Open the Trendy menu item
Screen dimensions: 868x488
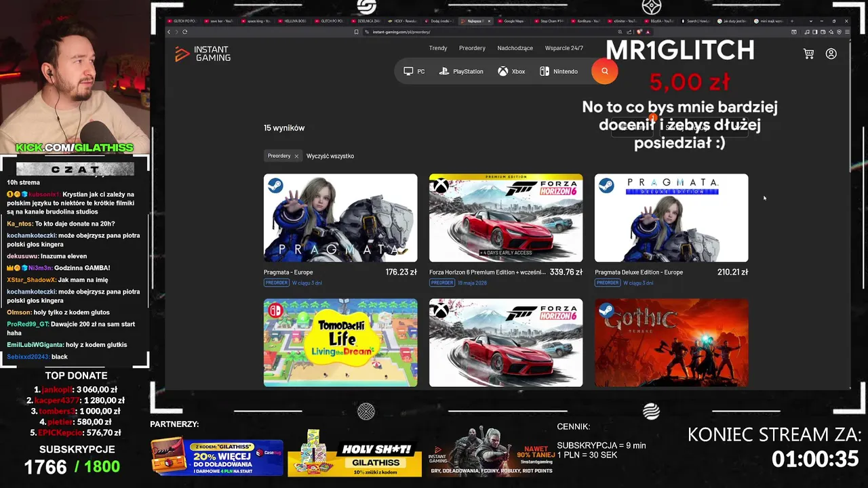438,48
